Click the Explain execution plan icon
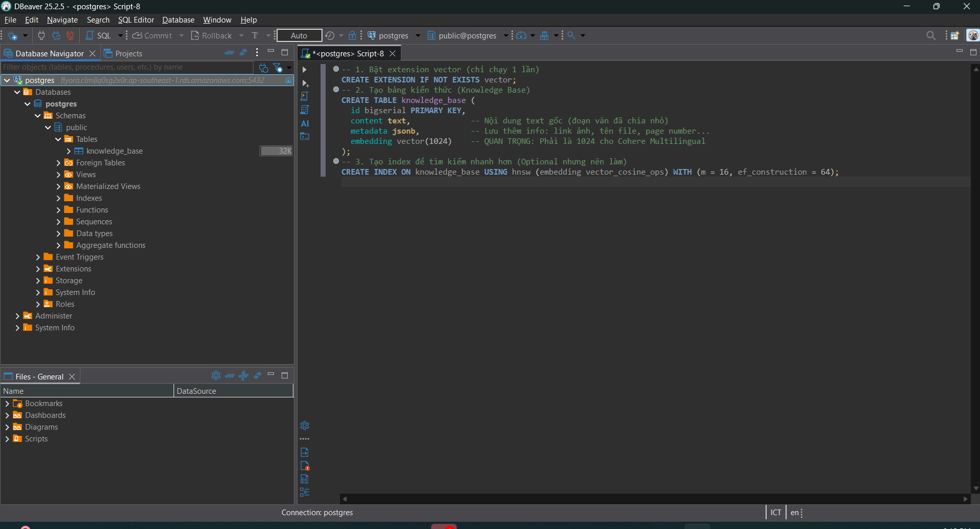The image size is (980, 529). (305, 110)
